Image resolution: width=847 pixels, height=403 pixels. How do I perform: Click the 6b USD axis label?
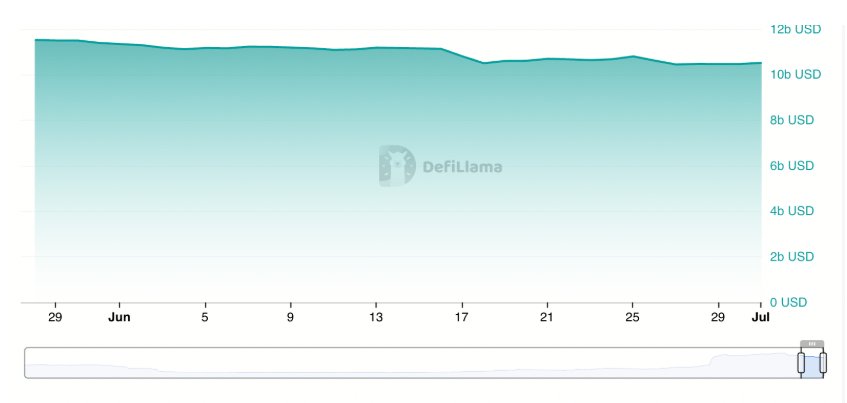pos(792,166)
